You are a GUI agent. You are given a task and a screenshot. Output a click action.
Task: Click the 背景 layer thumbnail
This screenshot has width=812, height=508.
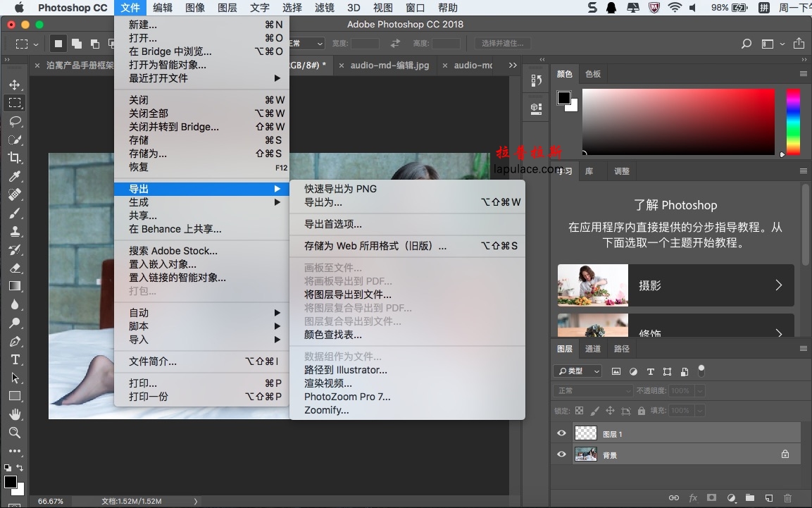pos(586,454)
